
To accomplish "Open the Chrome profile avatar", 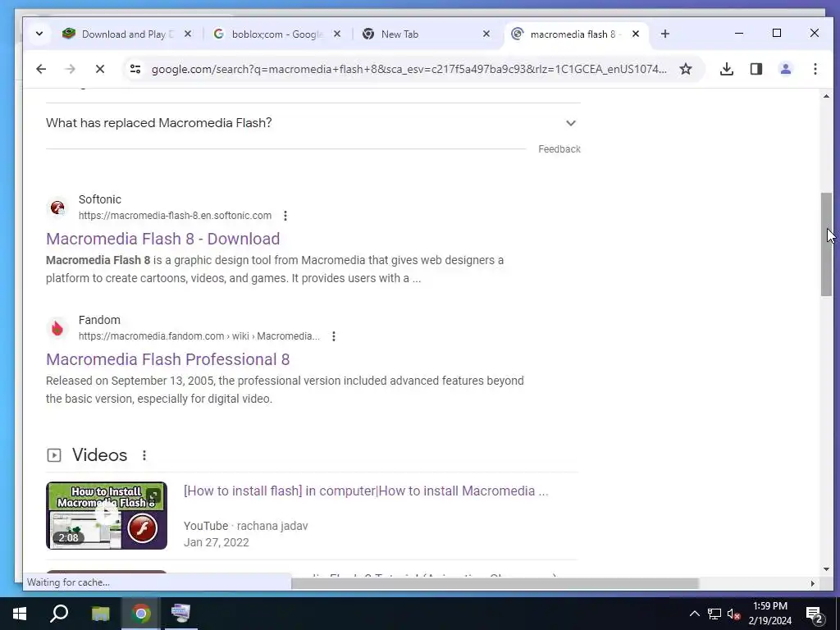I will click(x=785, y=69).
